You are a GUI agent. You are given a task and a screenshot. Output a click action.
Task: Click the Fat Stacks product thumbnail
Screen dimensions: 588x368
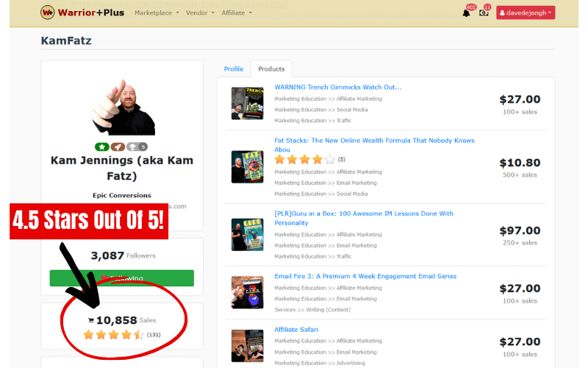click(248, 167)
